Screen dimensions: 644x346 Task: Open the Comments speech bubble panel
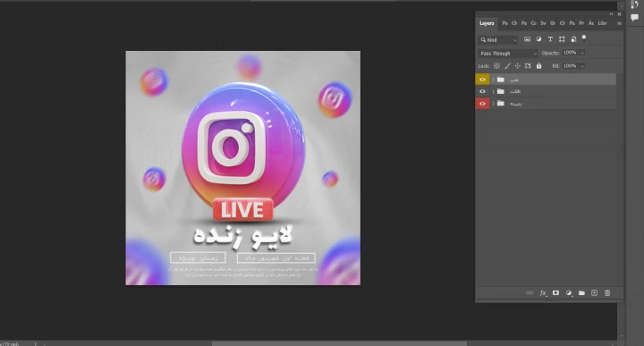634,17
